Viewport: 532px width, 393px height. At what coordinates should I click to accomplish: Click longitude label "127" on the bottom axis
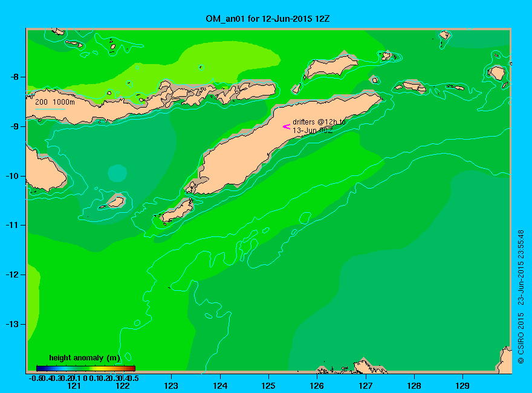365,386
